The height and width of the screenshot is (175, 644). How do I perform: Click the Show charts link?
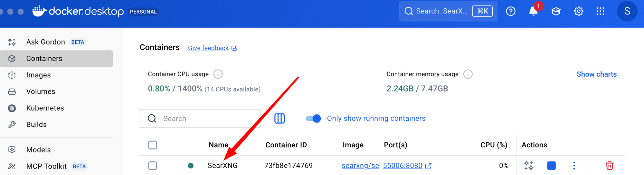coord(596,74)
